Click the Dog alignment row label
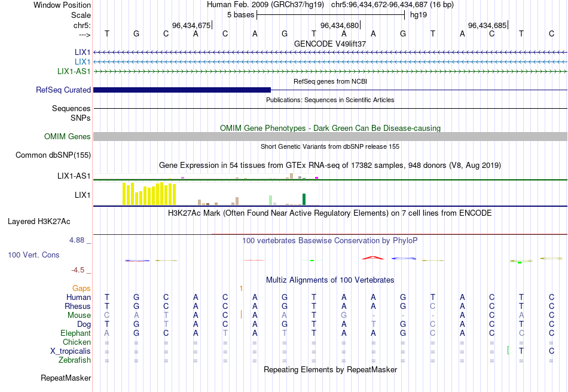568x392 pixels. [84, 324]
